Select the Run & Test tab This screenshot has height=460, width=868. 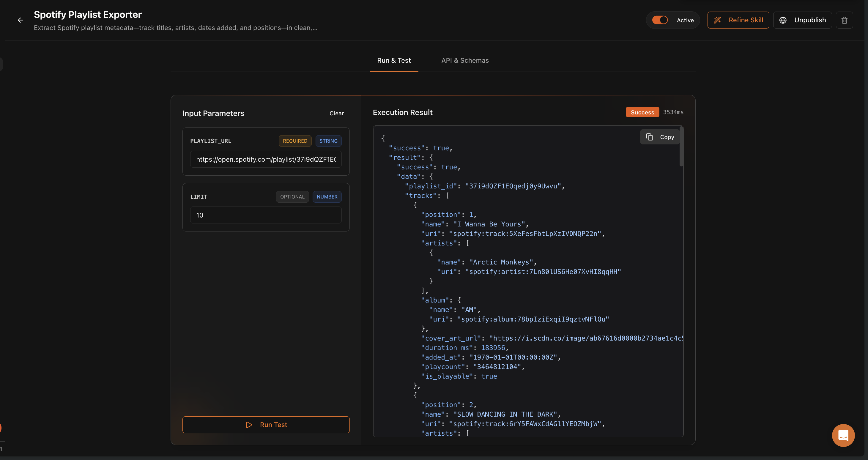pyautogui.click(x=394, y=60)
